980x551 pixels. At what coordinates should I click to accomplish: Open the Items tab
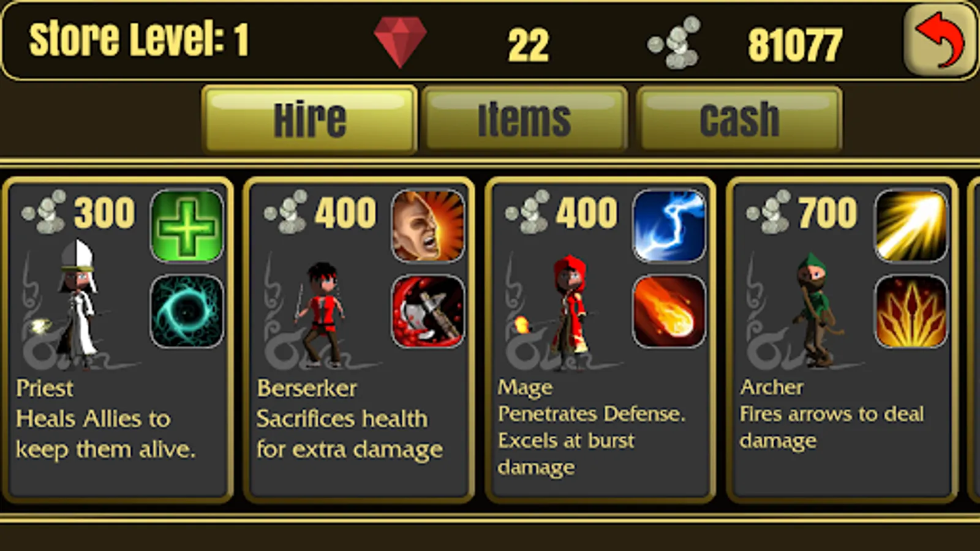coord(525,119)
